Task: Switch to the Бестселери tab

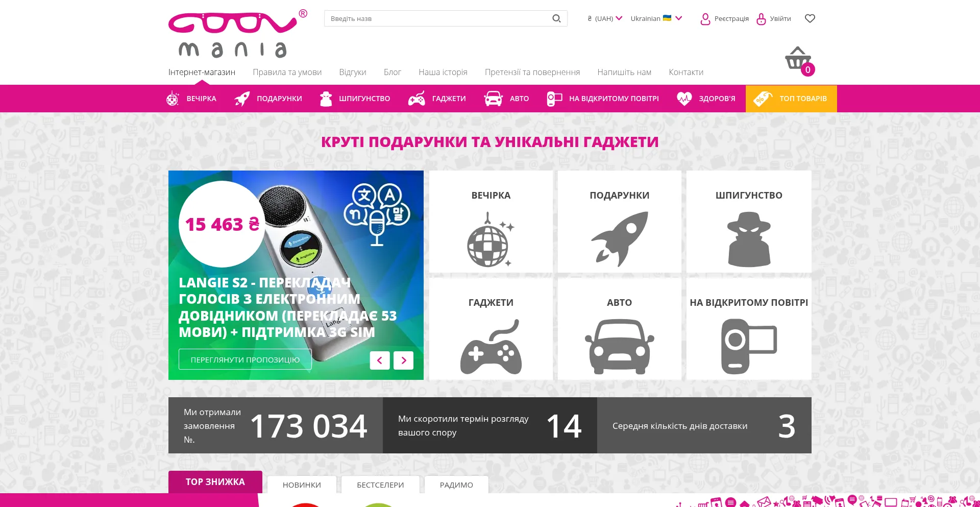Action: coord(380,485)
